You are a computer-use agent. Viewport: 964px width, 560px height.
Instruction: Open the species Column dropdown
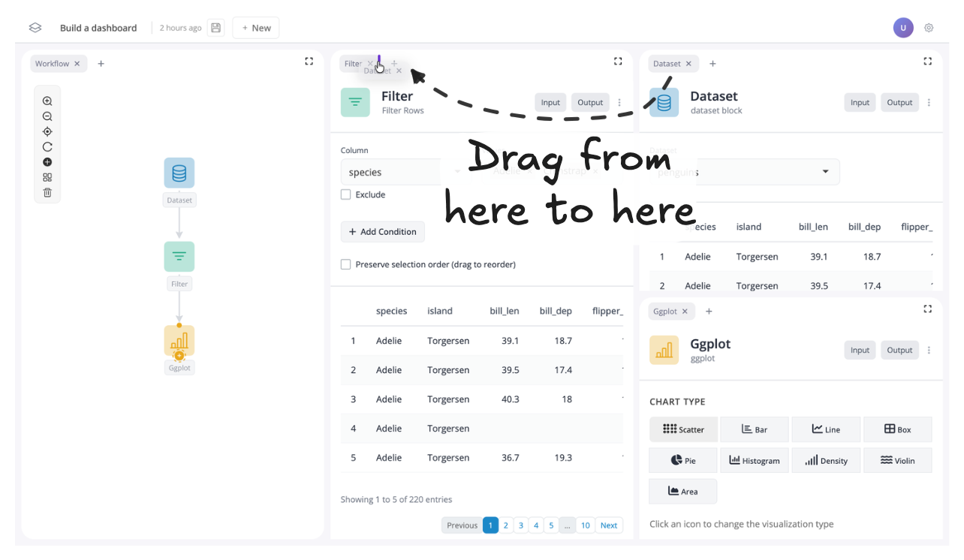click(x=398, y=172)
